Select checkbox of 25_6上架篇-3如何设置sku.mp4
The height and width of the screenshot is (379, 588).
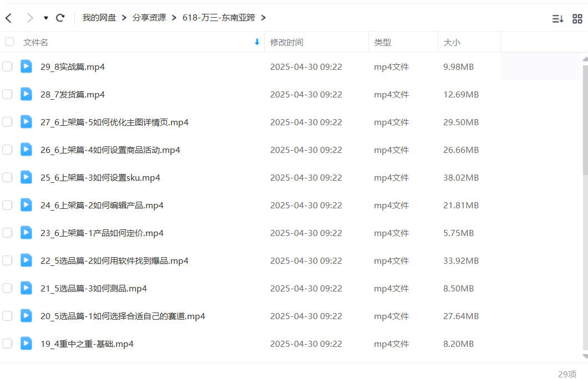coord(7,177)
